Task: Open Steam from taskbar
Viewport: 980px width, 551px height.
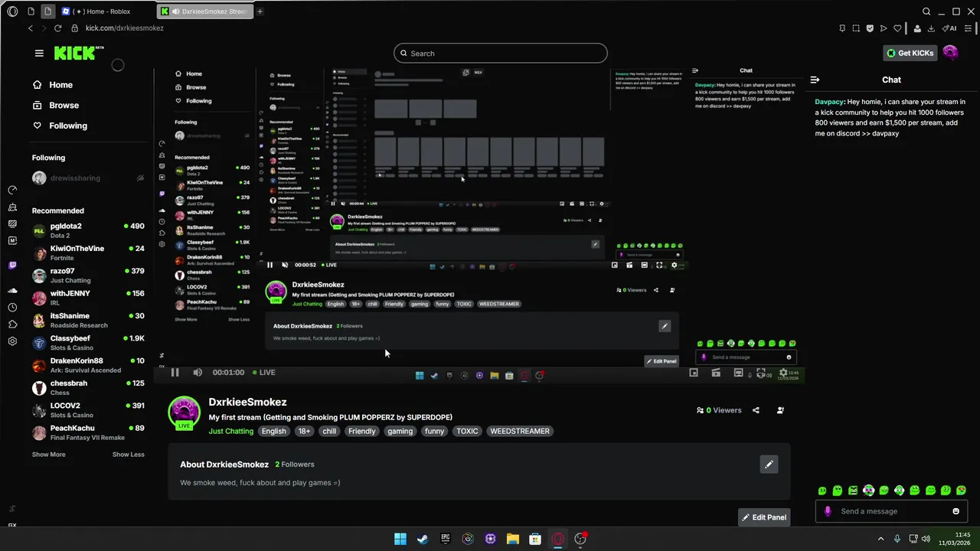Action: (423, 539)
